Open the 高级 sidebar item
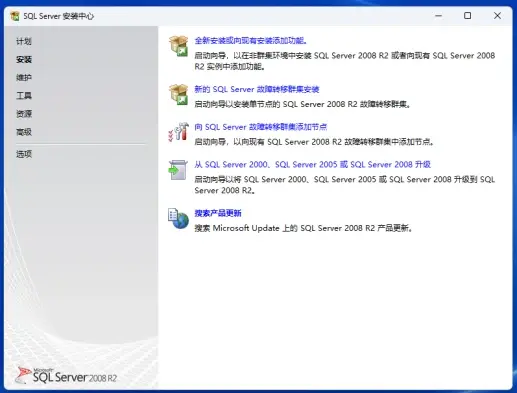517x393 pixels. 24,132
